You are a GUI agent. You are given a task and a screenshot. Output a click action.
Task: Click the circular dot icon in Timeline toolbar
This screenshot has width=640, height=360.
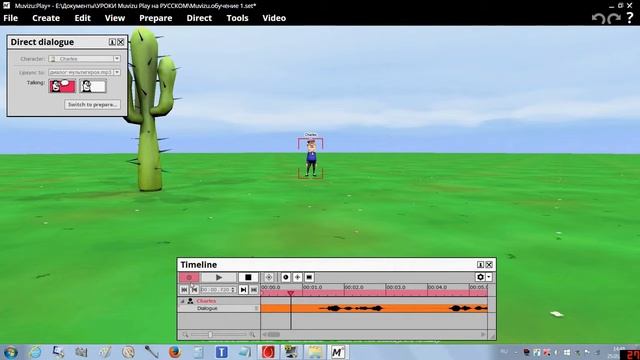coord(286,278)
